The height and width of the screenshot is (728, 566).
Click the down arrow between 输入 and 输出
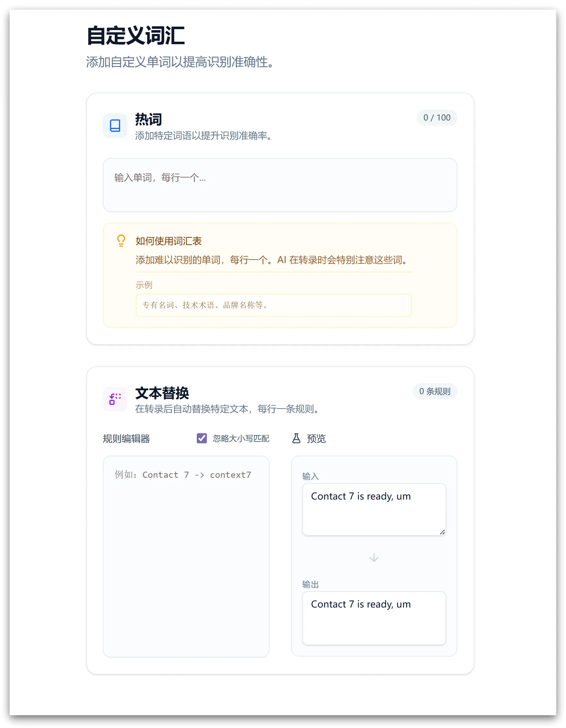(374, 557)
